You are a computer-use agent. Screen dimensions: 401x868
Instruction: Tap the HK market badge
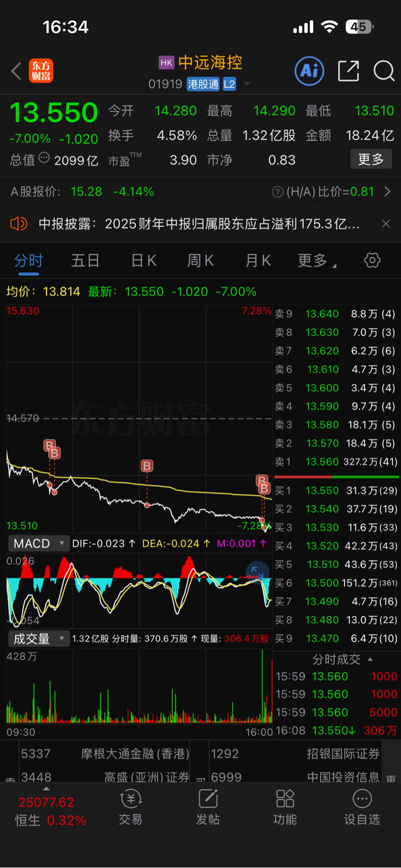(x=166, y=63)
